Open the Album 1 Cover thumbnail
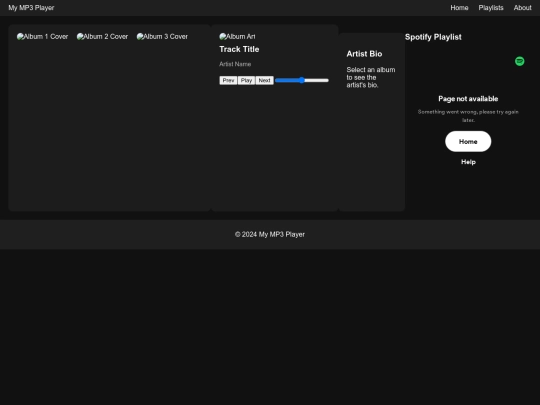540x405 pixels. 42,37
